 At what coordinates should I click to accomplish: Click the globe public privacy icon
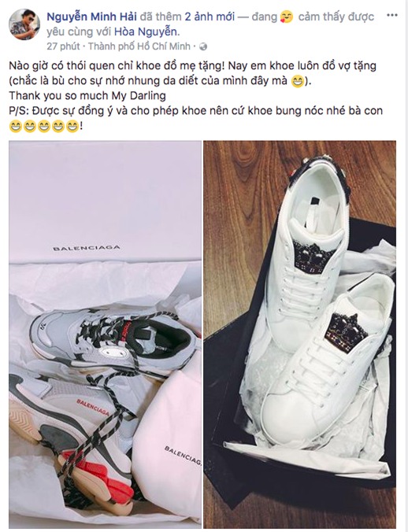pyautogui.click(x=203, y=46)
